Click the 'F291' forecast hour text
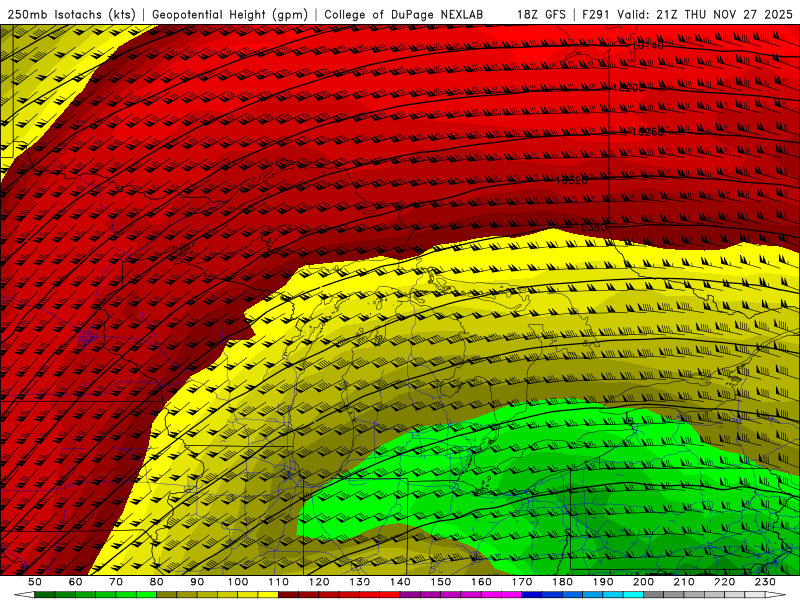This screenshot has width=800, height=600. pyautogui.click(x=595, y=14)
